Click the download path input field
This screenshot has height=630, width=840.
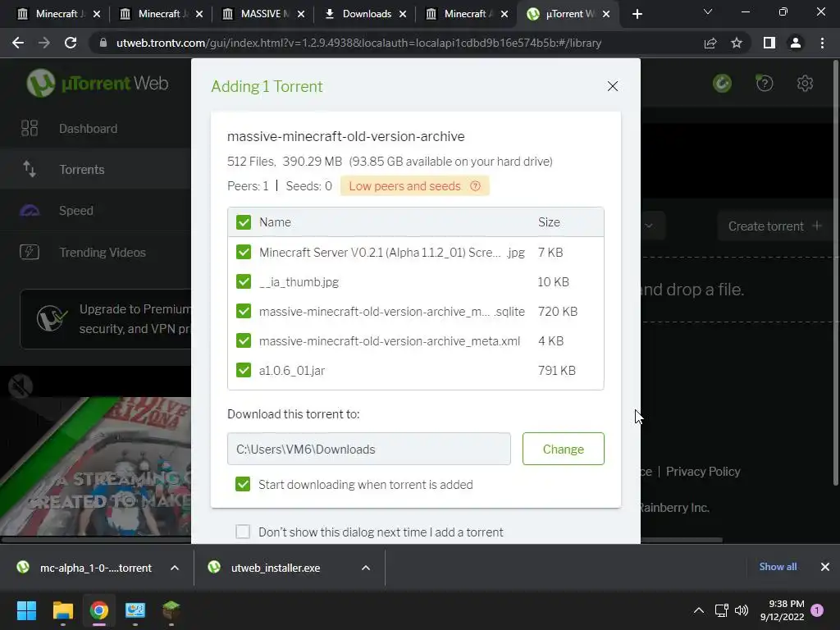pos(368,449)
